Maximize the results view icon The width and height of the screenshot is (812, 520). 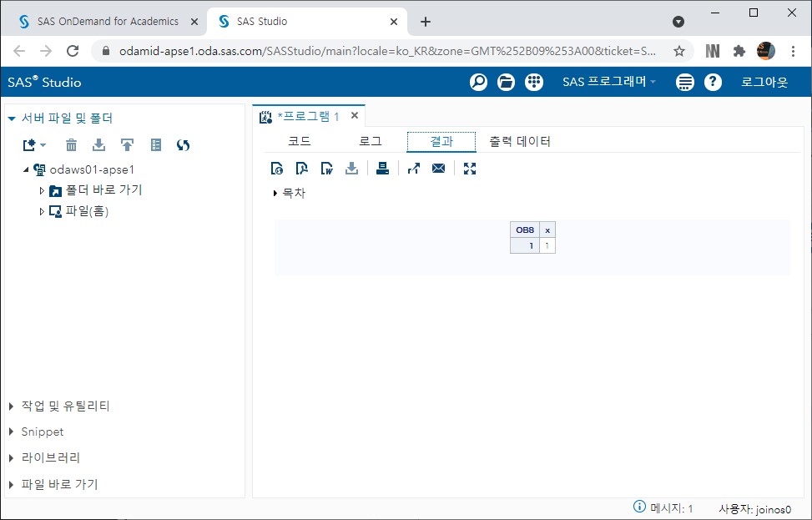(x=470, y=169)
